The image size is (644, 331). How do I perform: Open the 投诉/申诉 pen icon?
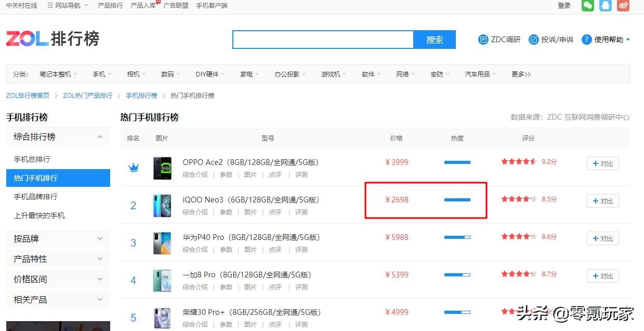pyautogui.click(x=533, y=39)
